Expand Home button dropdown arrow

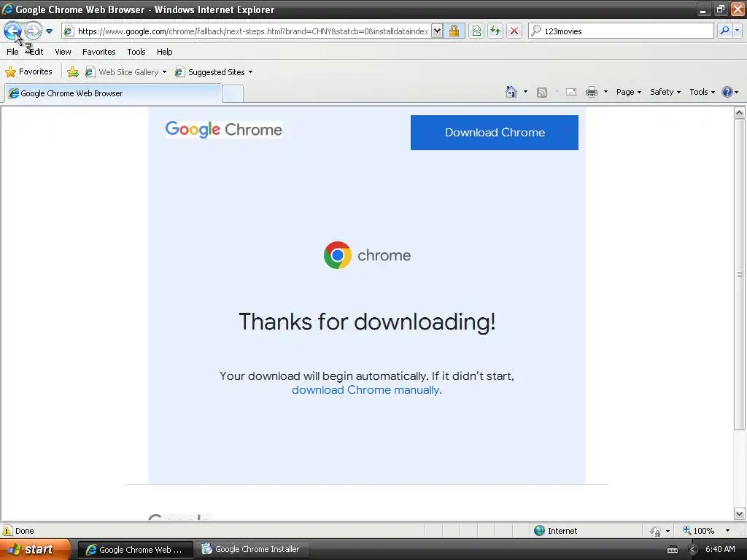point(525,92)
